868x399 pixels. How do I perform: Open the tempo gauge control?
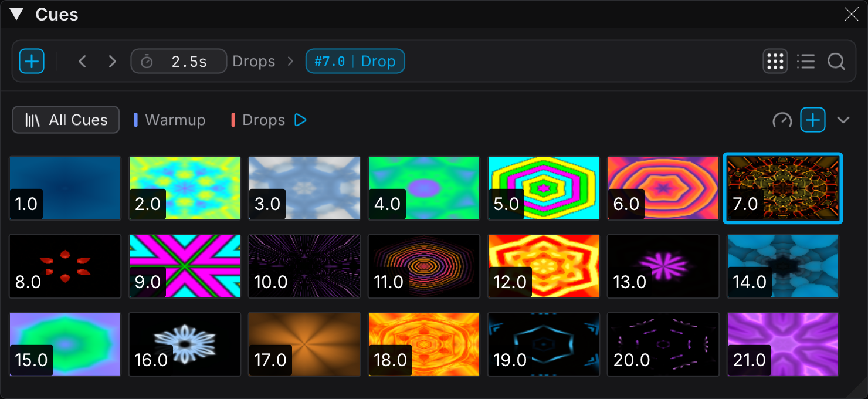click(782, 120)
